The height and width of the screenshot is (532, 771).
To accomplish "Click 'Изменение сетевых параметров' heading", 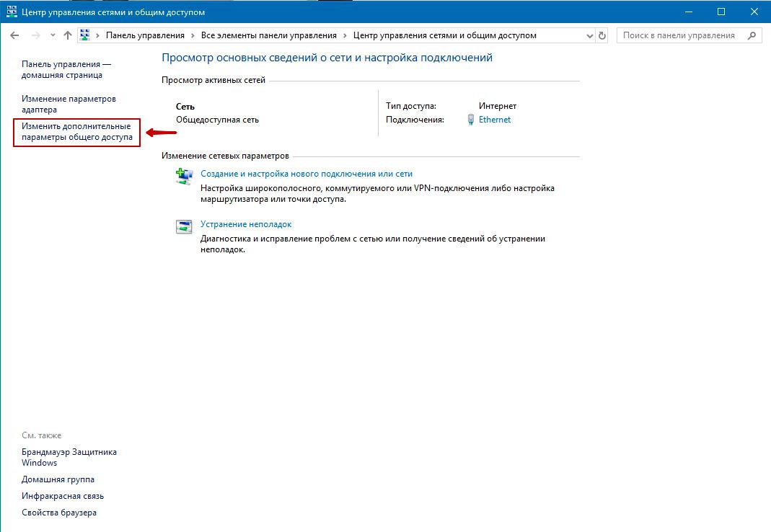I will coord(225,156).
